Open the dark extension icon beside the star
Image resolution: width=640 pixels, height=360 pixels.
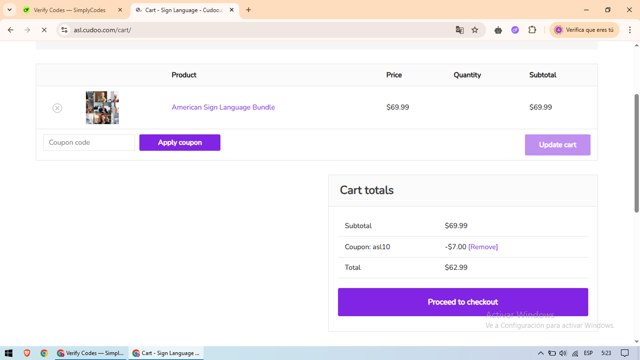[x=498, y=30]
